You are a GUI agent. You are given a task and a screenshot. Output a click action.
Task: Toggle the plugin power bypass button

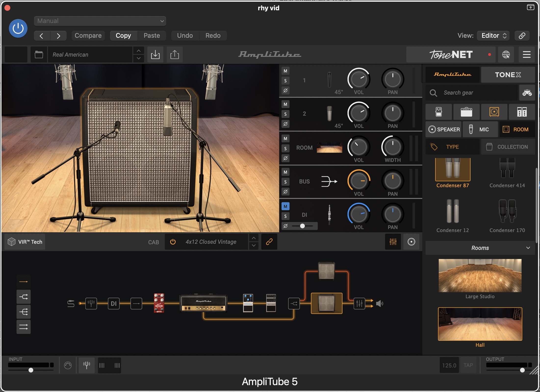(18, 29)
